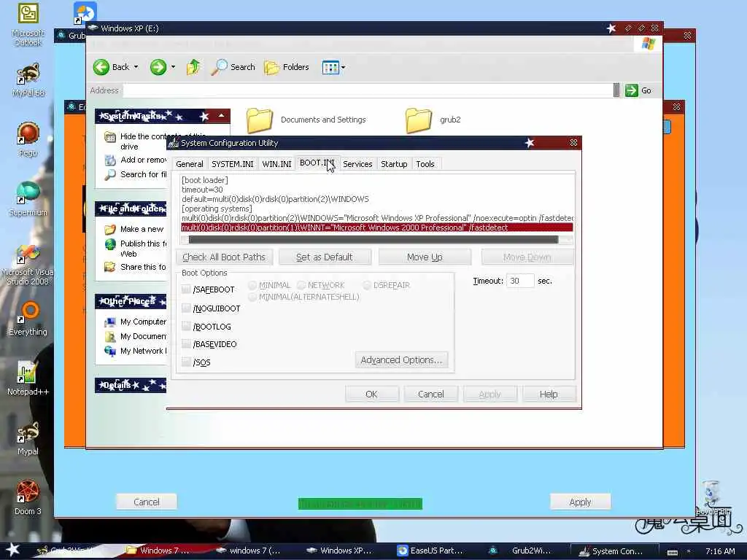Open Search in explorer toolbar
This screenshot has width=747, height=560.
click(x=233, y=67)
